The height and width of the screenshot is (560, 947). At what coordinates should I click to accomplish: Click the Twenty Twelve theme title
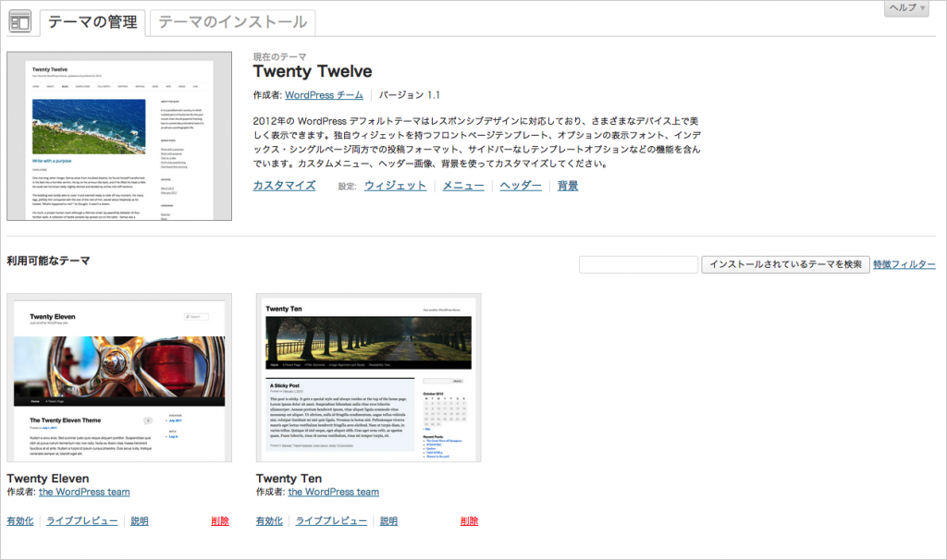click(313, 71)
